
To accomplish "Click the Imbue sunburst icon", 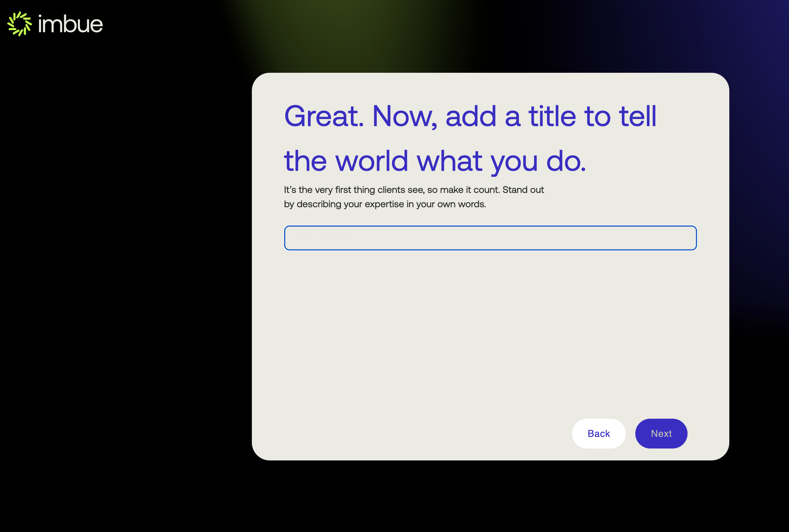I will [x=19, y=24].
